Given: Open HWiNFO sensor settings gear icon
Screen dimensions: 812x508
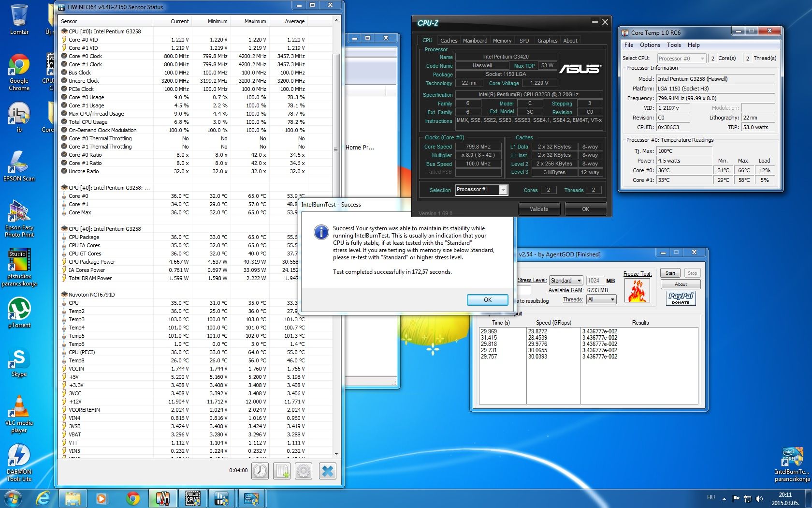Looking at the screenshot, I should (x=304, y=471).
